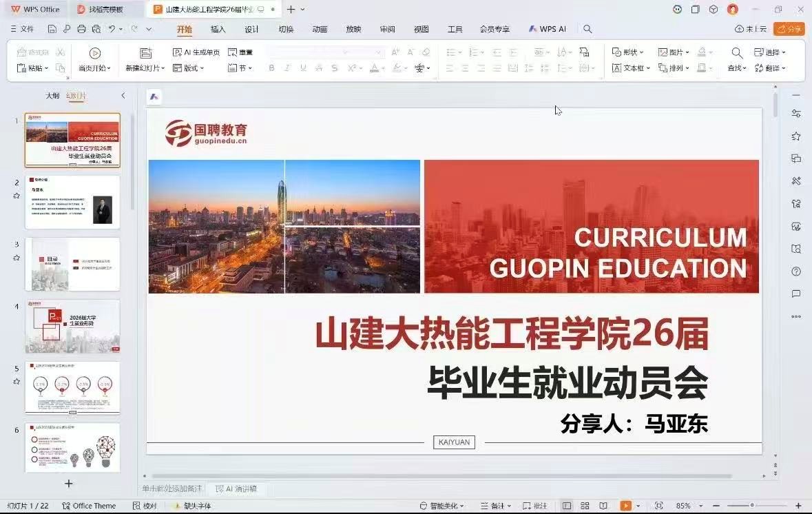Open the 插入 ribbon tab

tap(218, 29)
